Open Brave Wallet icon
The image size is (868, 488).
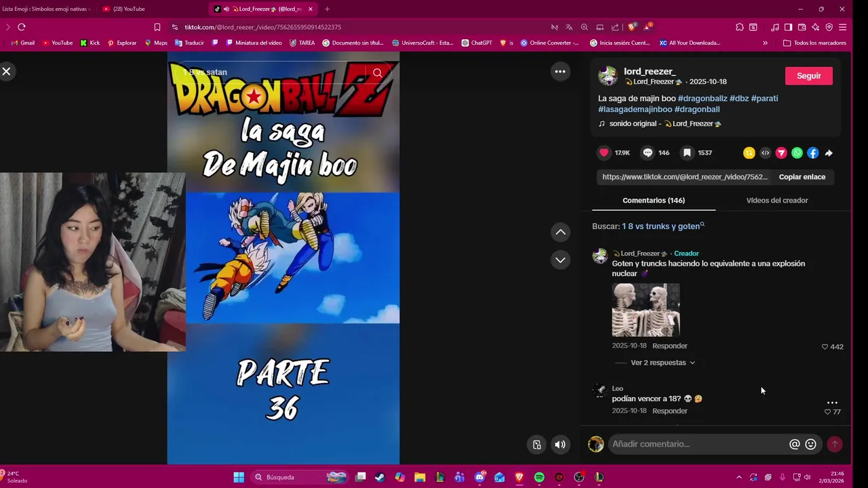pyautogui.click(x=802, y=27)
